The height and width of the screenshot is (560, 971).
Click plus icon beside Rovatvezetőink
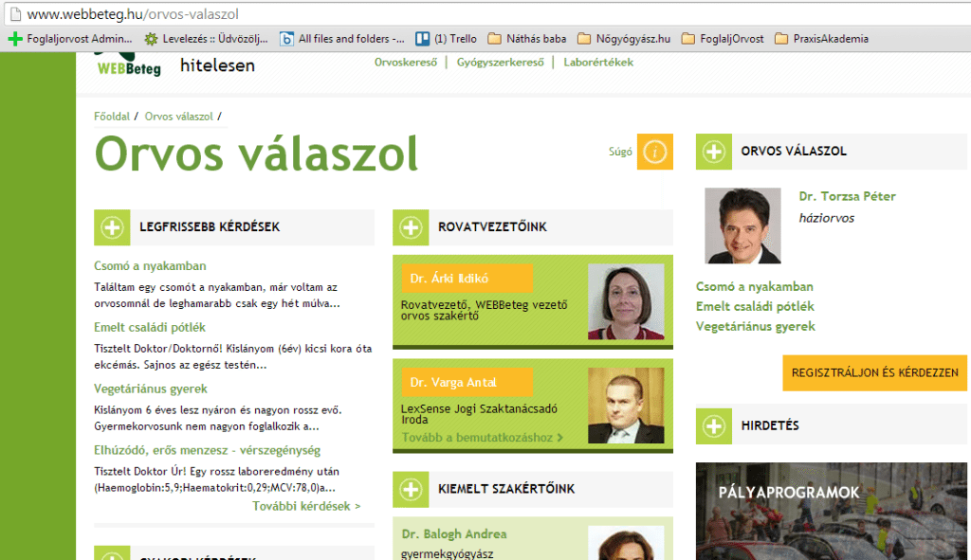pos(411,227)
